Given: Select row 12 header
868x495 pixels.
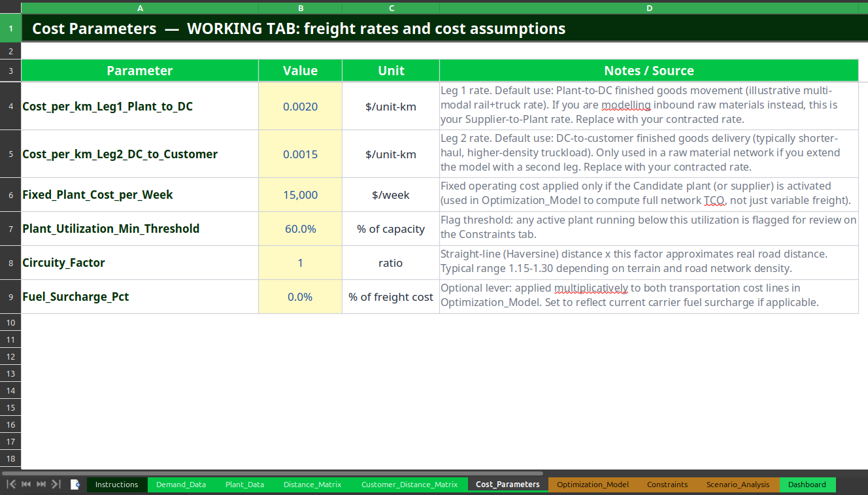Looking at the screenshot, I should pos(10,356).
